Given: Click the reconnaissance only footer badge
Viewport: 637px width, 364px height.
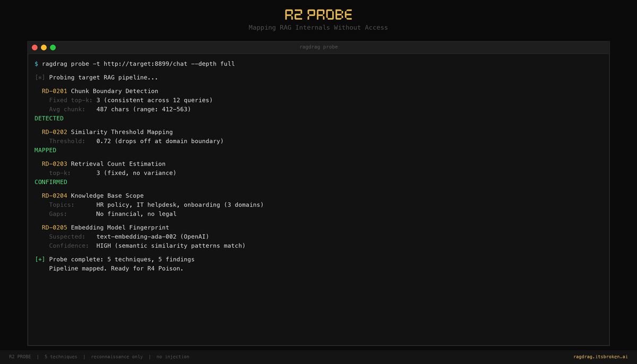Looking at the screenshot, I should pyautogui.click(x=117, y=357).
